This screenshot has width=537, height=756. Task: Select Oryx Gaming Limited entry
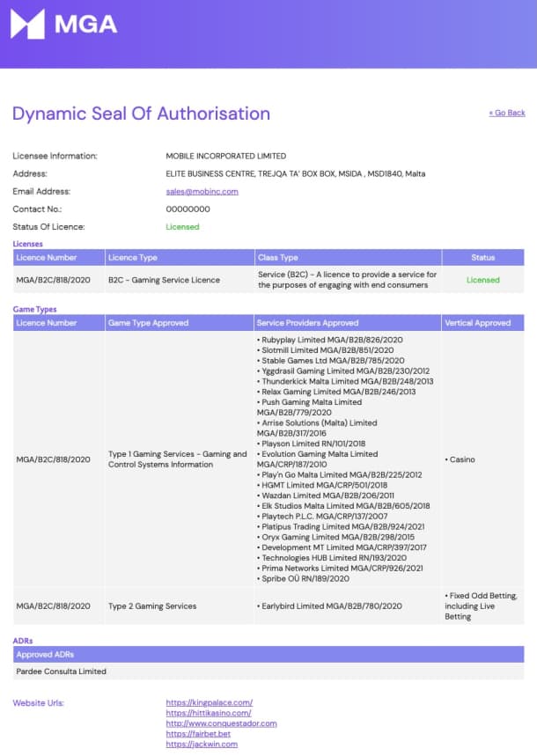[335, 537]
